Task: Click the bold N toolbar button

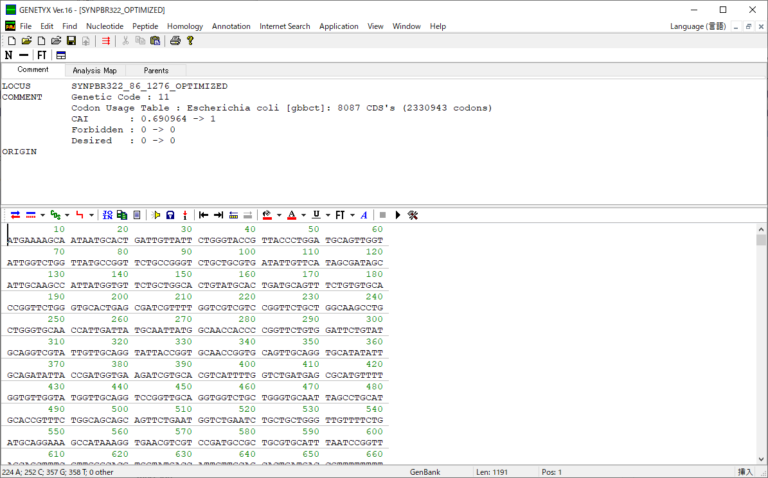Action: tap(8, 55)
